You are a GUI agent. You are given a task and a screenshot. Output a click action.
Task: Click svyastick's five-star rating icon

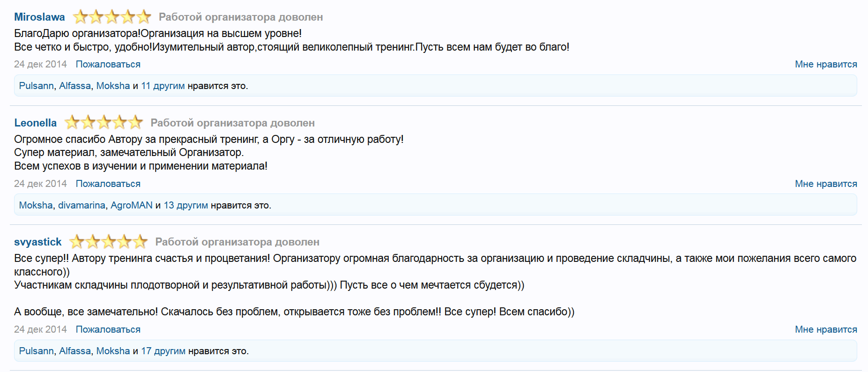108,242
